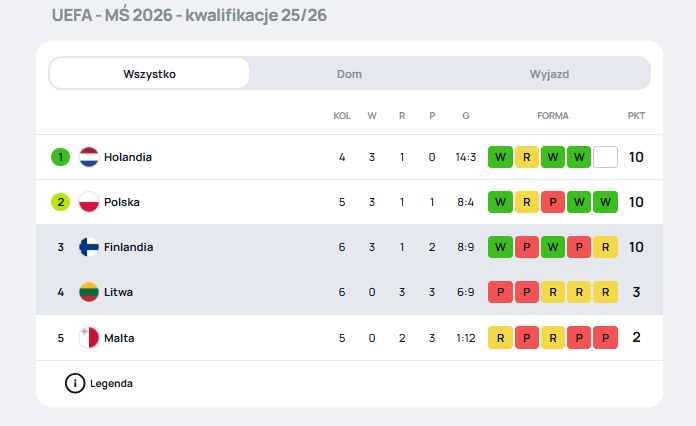Click the PKT column header
This screenshot has width=696, height=426.
[x=636, y=116]
